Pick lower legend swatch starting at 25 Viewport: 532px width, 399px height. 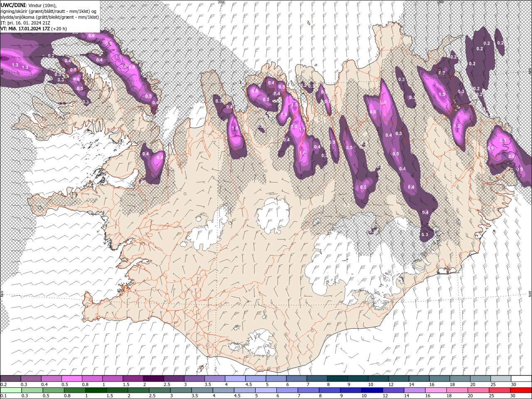499,390
